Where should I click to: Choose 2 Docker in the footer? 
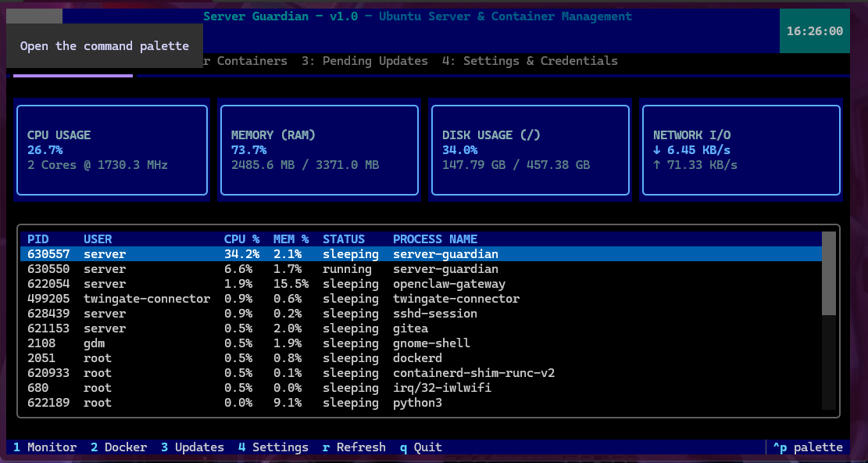click(119, 447)
